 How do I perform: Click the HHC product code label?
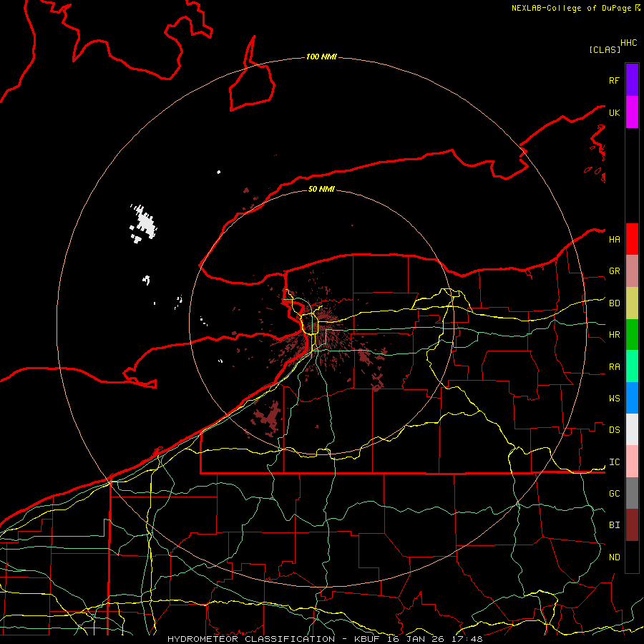coord(628,43)
